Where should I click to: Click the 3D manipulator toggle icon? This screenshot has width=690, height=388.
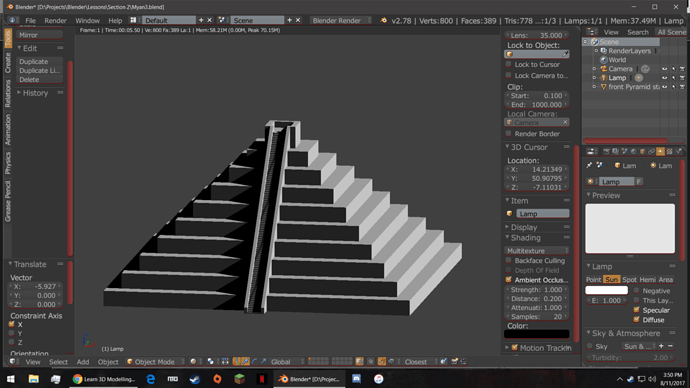[237, 362]
